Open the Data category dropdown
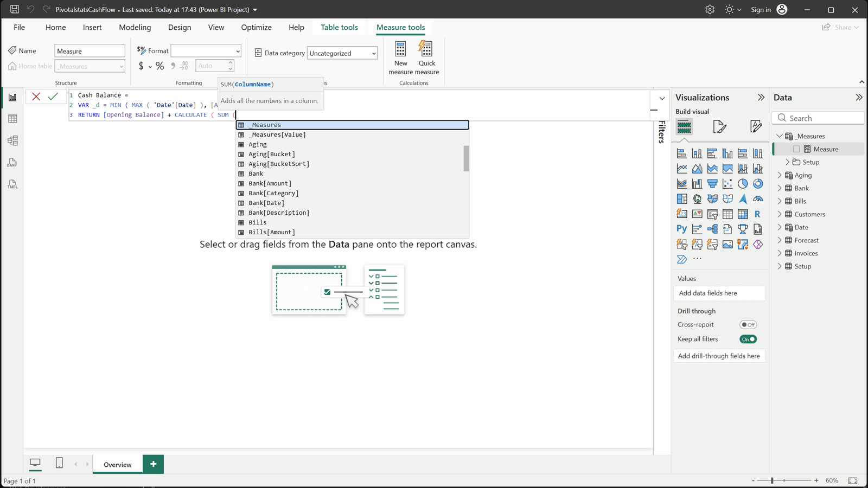Viewport: 868px width, 488px height. point(342,53)
